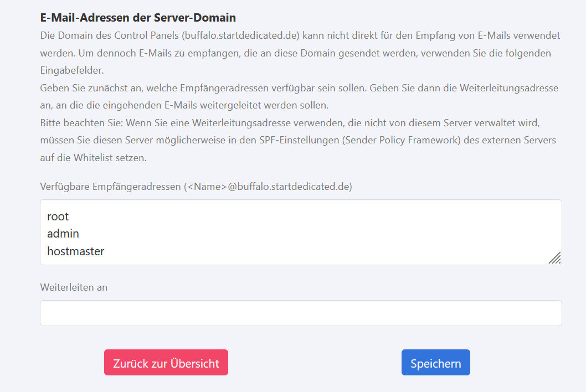The width and height of the screenshot is (586, 392).
Task: Click the word 'Eingabefelder' in the description
Action: (x=71, y=71)
